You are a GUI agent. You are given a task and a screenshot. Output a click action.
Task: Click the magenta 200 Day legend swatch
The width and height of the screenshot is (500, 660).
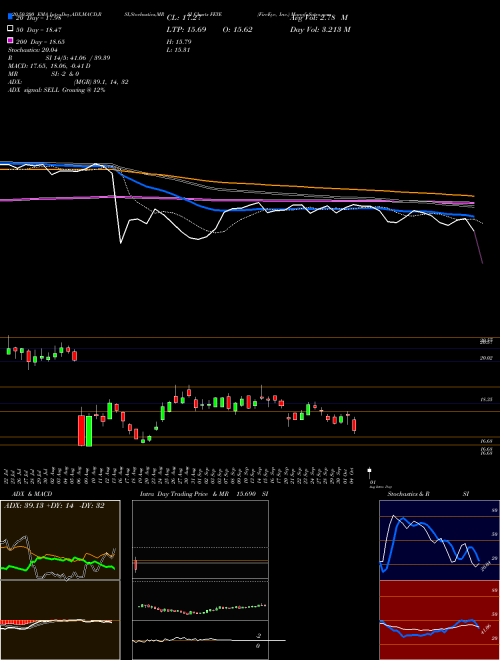(x=10, y=41)
